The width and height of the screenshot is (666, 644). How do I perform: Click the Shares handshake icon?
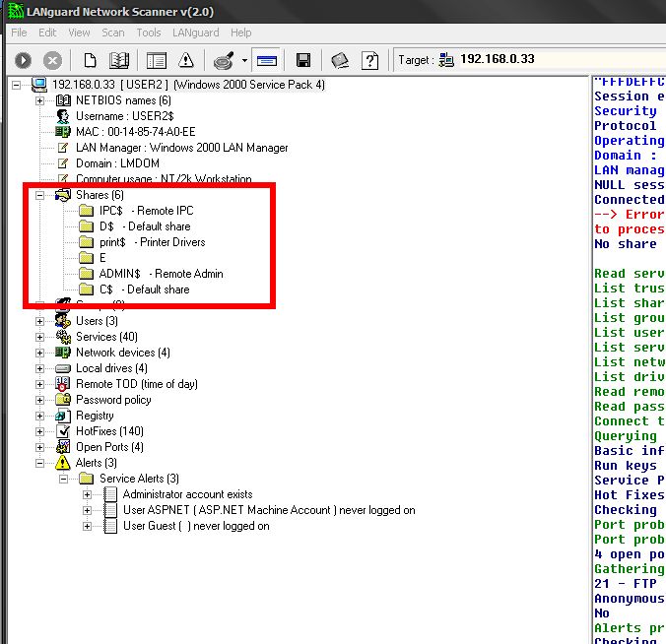63,195
